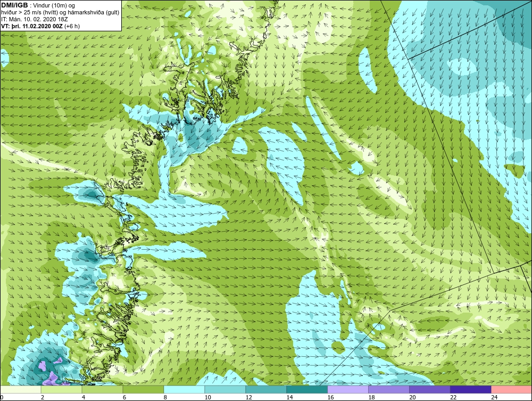Screen dimensions: 532x401
Task: Click the pink legend swatch above 24 m/s
Action: [512, 389]
